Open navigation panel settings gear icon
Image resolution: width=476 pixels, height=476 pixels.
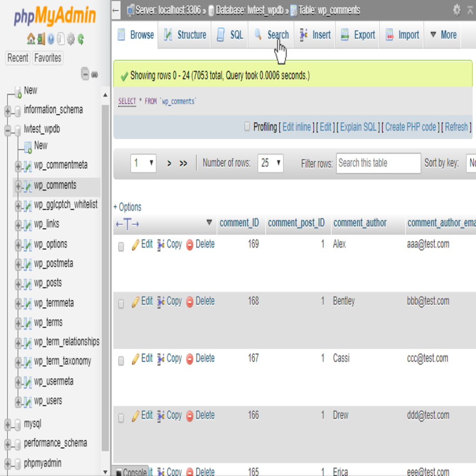tap(71, 39)
